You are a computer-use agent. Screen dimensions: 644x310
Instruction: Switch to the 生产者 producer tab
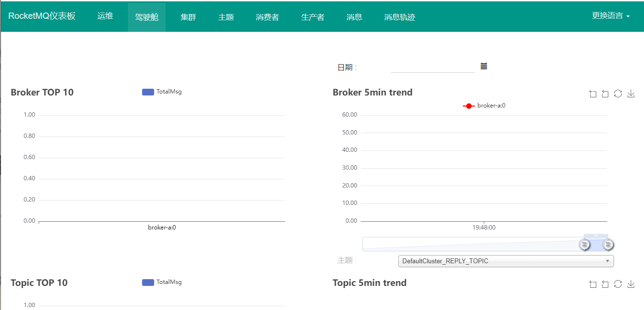click(x=313, y=17)
